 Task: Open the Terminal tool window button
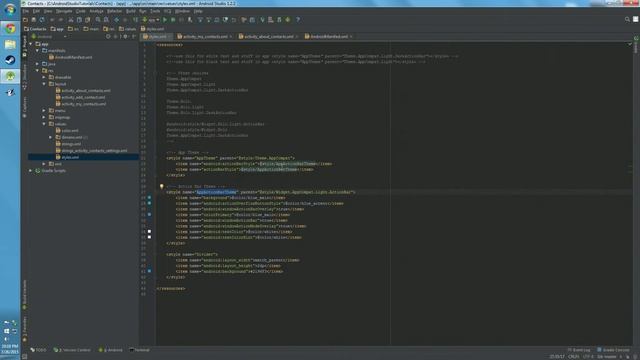tap(140, 350)
